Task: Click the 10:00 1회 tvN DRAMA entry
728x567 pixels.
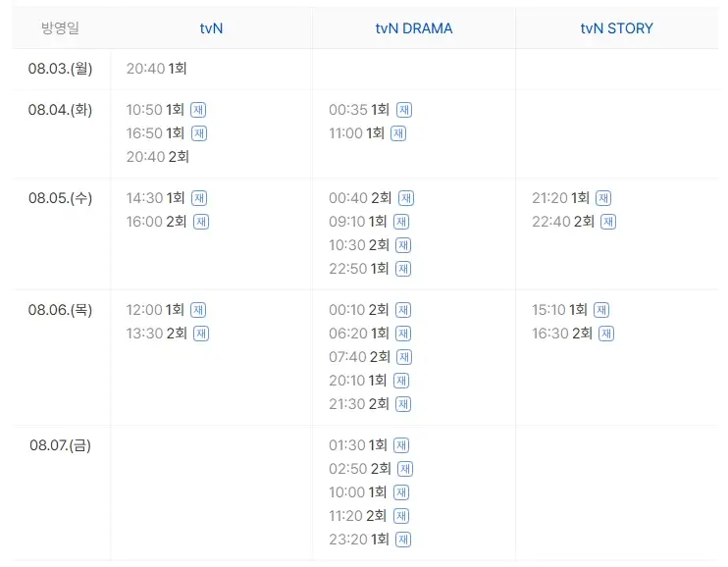Action: [357, 492]
